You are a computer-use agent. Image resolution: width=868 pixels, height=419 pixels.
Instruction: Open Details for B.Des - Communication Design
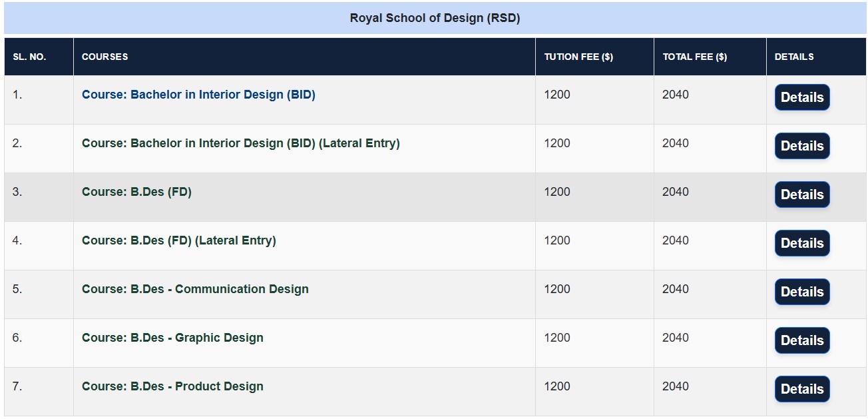[802, 292]
